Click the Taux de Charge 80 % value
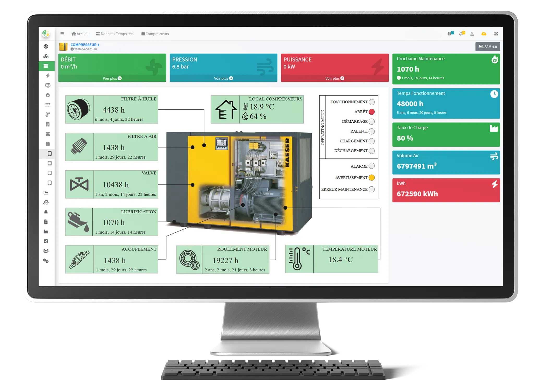Screen dimensions: 540x392 coord(405,138)
